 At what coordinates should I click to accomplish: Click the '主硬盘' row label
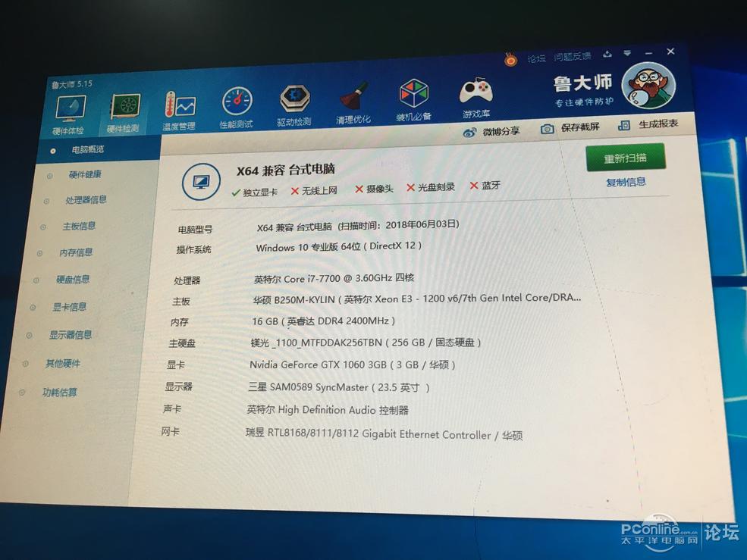(x=182, y=343)
